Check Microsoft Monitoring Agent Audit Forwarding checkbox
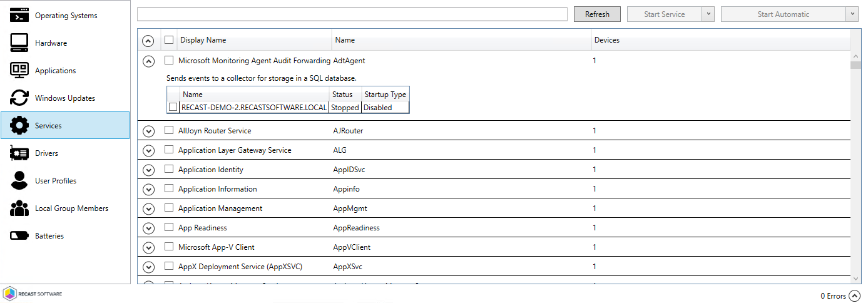868x303 pixels. coord(169,61)
